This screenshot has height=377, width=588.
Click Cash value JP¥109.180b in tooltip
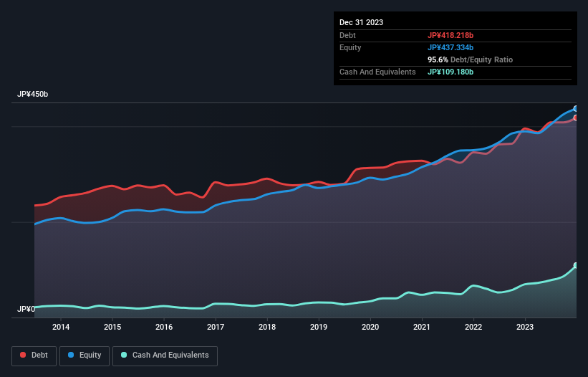click(450, 72)
